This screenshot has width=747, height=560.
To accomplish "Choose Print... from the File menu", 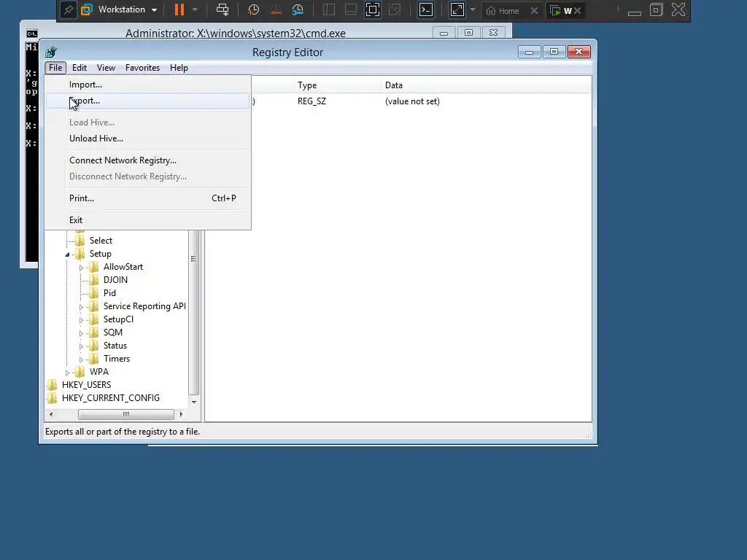I will click(x=147, y=198).
